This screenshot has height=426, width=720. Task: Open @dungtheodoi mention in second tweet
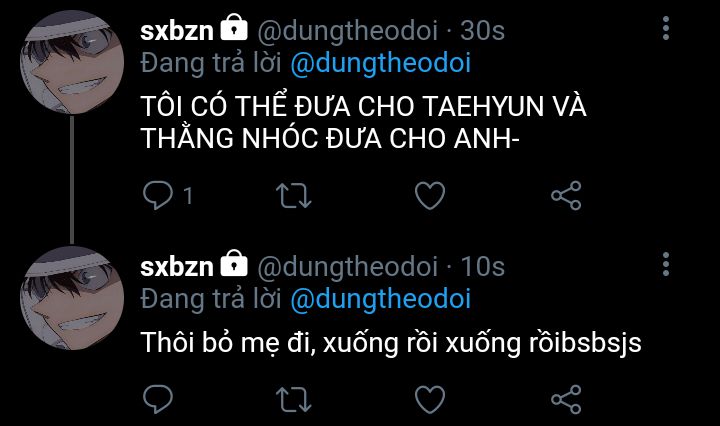point(381,299)
